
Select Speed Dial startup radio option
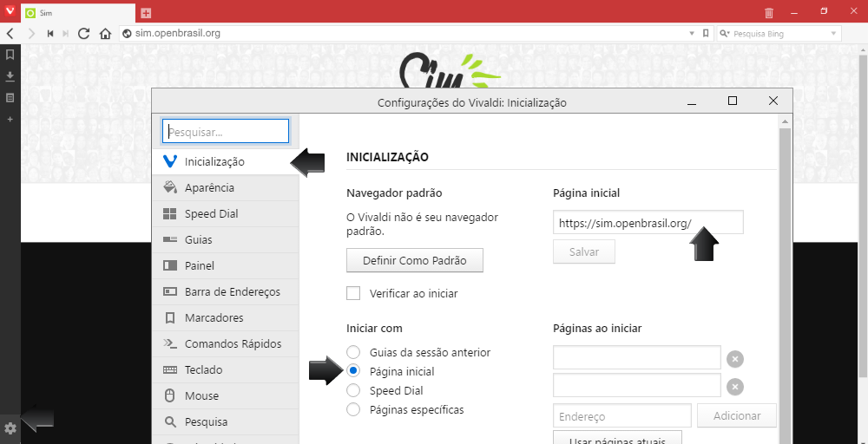(x=353, y=390)
